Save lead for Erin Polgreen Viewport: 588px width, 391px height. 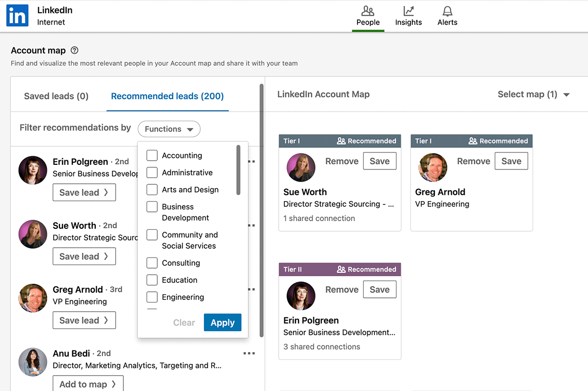tap(84, 192)
